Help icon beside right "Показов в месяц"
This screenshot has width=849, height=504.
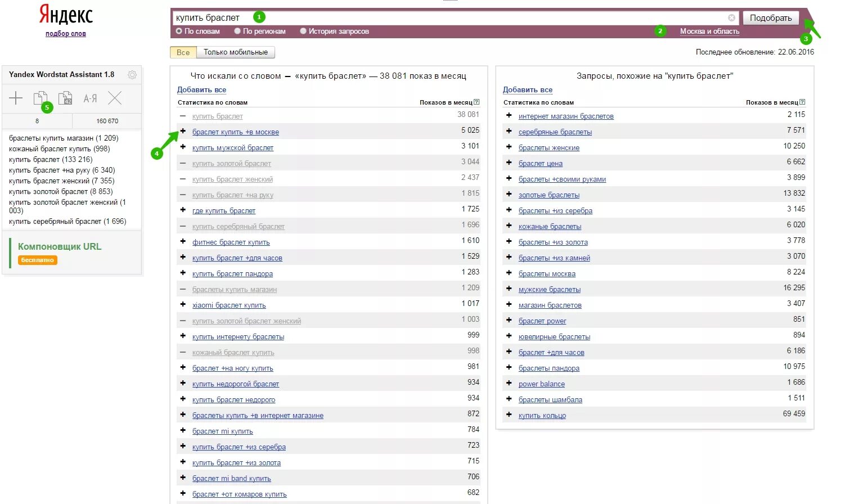point(802,102)
